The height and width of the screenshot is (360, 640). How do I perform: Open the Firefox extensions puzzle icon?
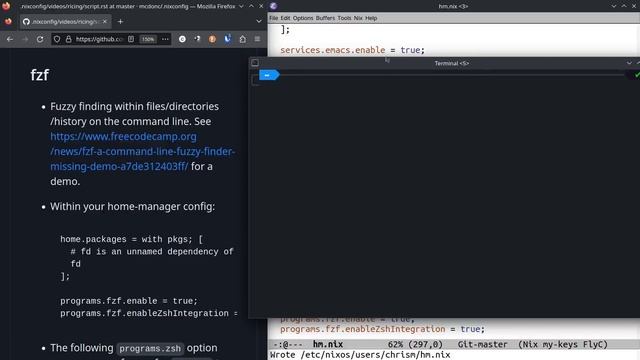[242, 39]
